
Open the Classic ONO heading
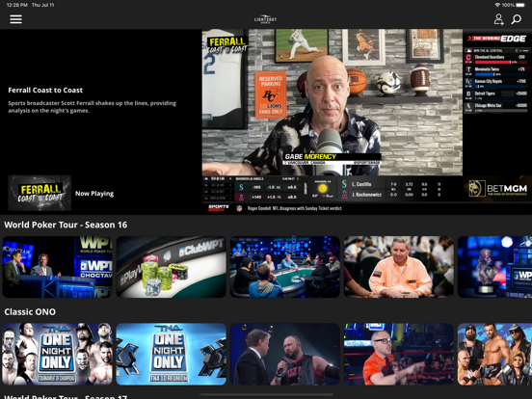30,312
